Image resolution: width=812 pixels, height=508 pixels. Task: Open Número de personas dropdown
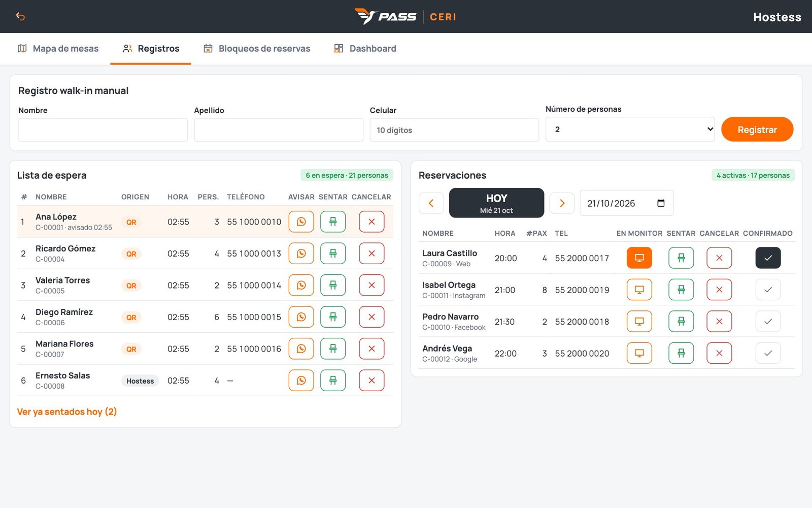(630, 130)
